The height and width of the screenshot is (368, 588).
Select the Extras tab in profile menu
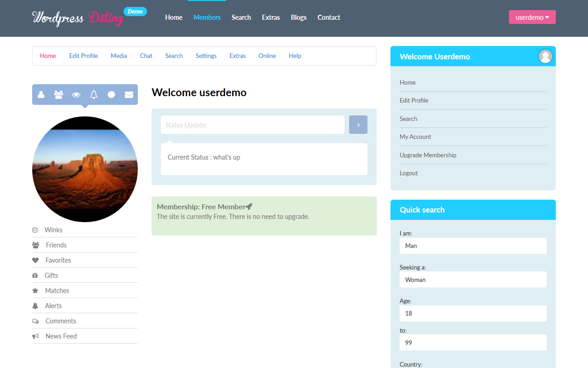point(237,56)
